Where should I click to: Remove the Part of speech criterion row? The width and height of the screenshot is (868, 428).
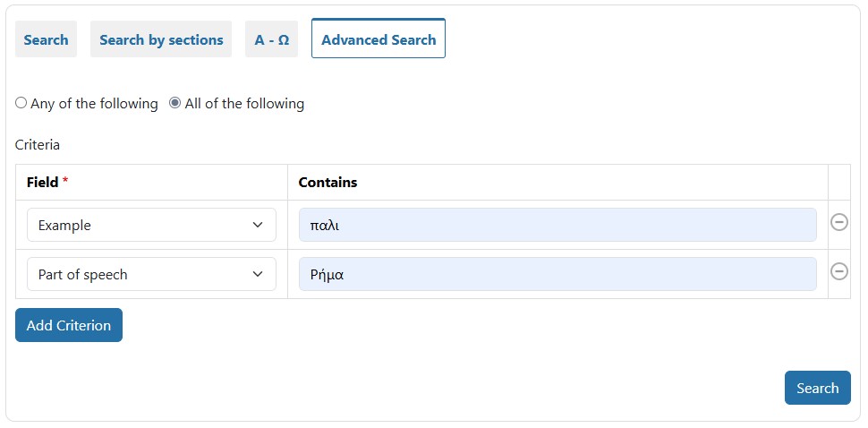pos(838,271)
